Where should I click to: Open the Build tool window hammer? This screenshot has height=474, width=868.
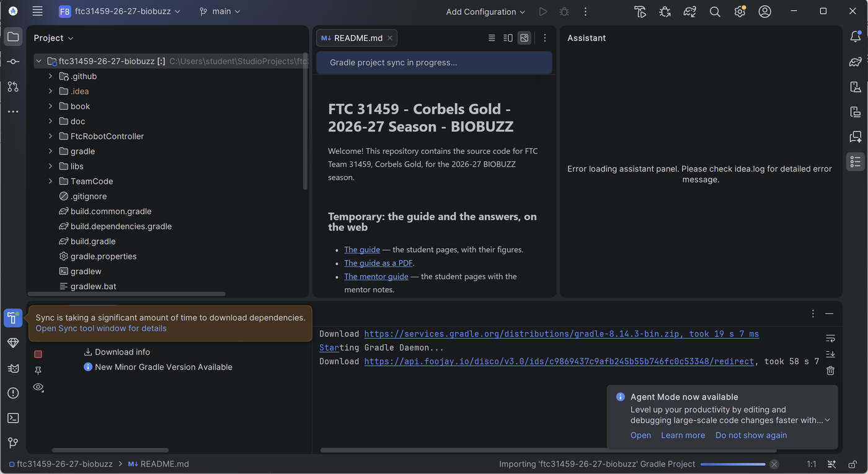coord(13,318)
